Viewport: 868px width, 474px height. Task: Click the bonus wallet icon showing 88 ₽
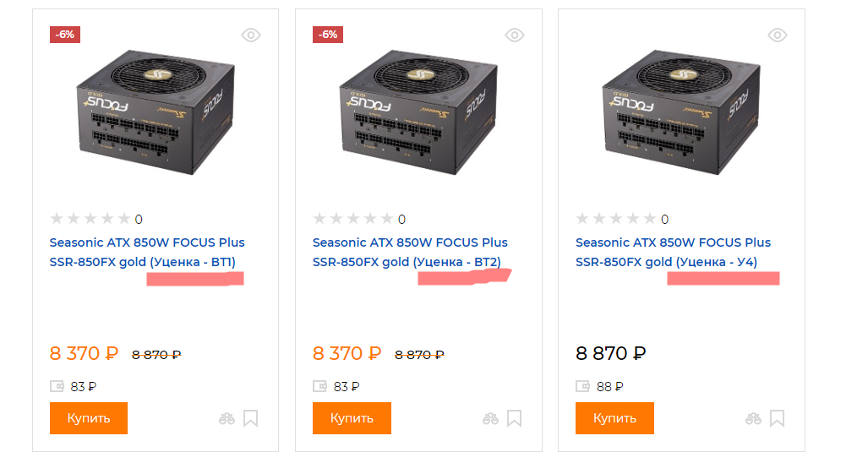click(583, 386)
